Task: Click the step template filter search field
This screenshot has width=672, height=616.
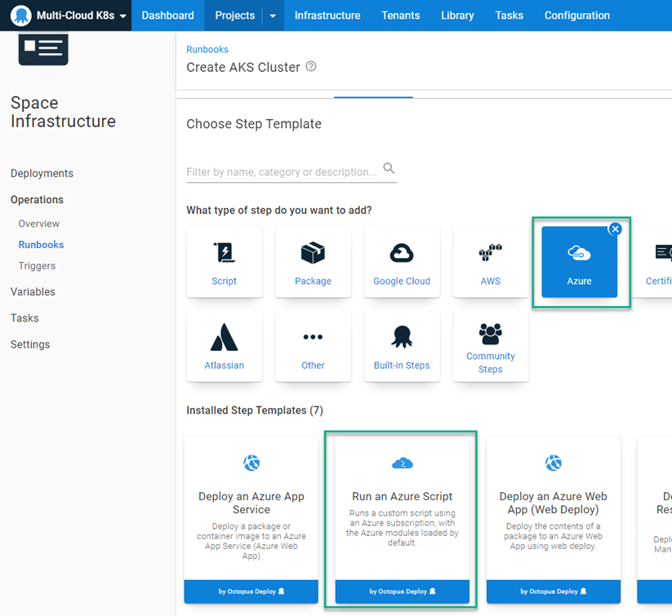Action: pos(282,171)
